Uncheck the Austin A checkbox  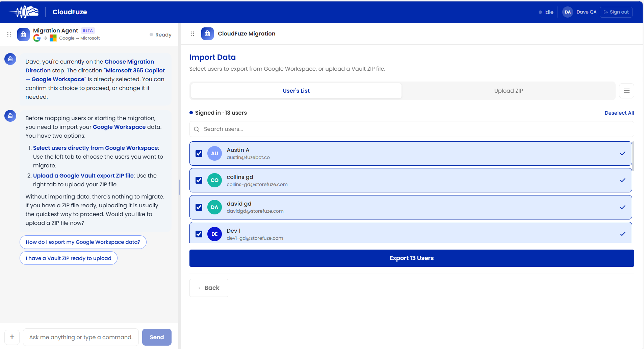tap(199, 154)
